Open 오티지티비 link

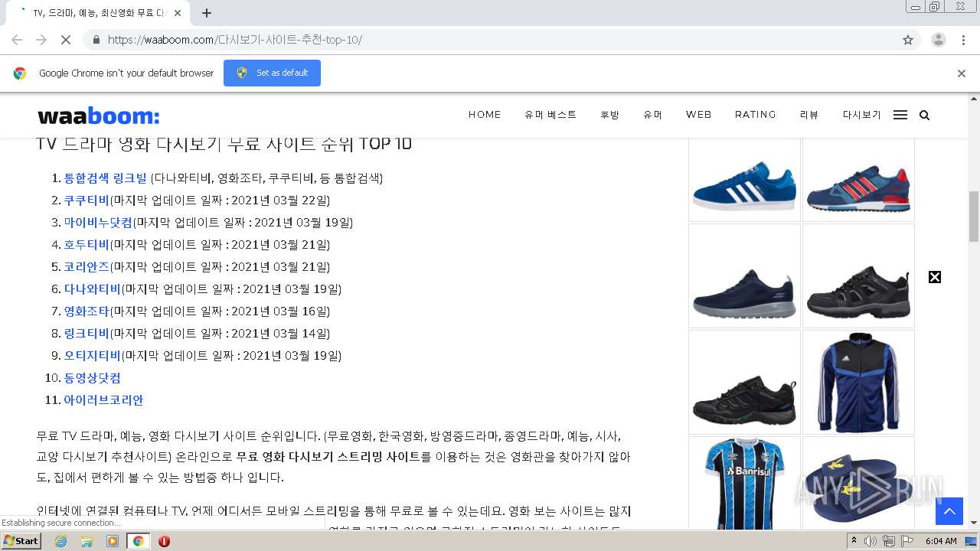93,356
